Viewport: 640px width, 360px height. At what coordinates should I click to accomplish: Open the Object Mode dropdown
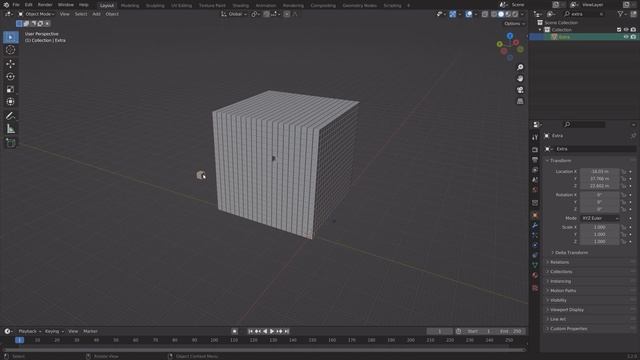tap(36, 14)
